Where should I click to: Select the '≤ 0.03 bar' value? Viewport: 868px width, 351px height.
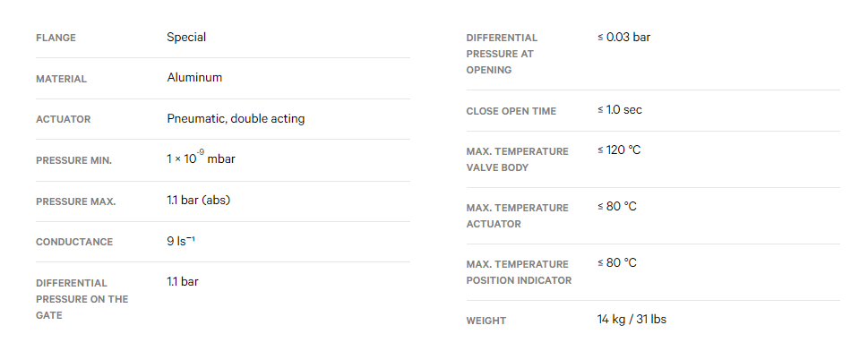pyautogui.click(x=623, y=37)
